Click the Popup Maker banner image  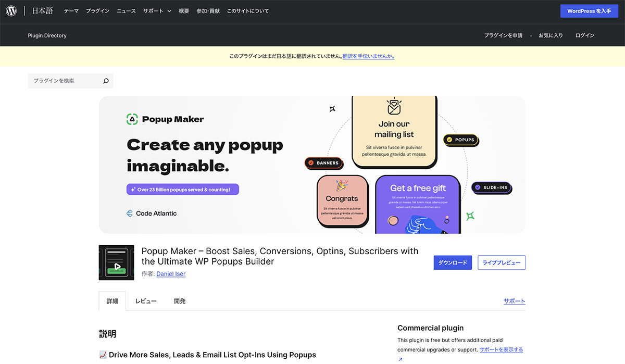pyautogui.click(x=312, y=165)
